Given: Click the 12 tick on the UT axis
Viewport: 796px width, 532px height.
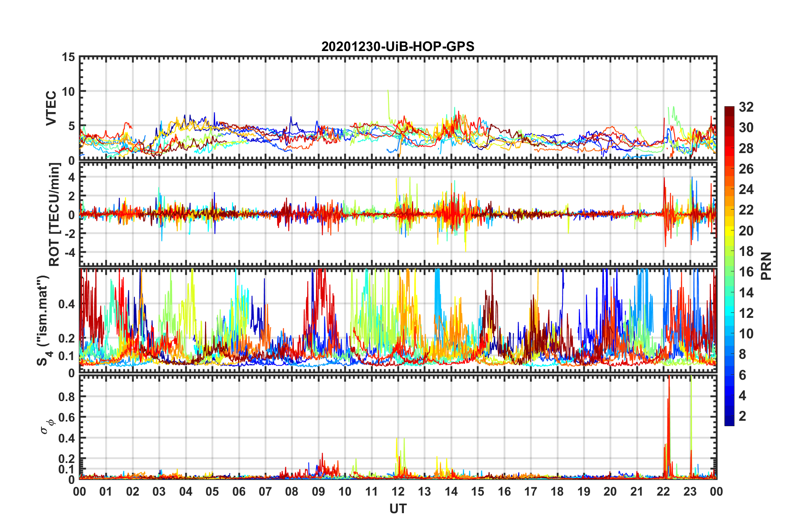Looking at the screenshot, I should point(398,491).
